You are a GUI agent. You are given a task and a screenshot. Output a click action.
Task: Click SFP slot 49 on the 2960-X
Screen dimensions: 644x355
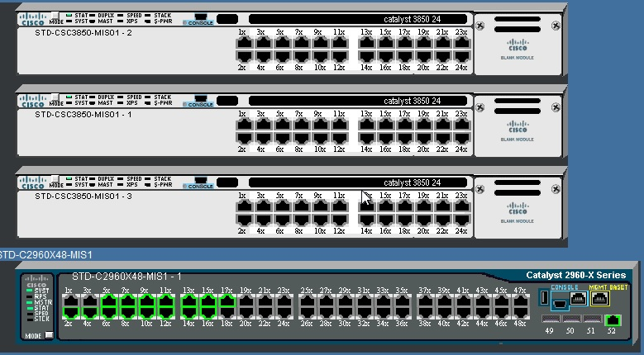547,319
